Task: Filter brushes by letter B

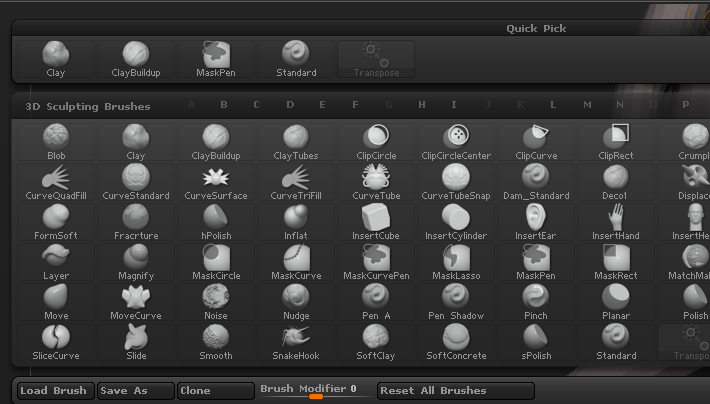Action: point(224,105)
